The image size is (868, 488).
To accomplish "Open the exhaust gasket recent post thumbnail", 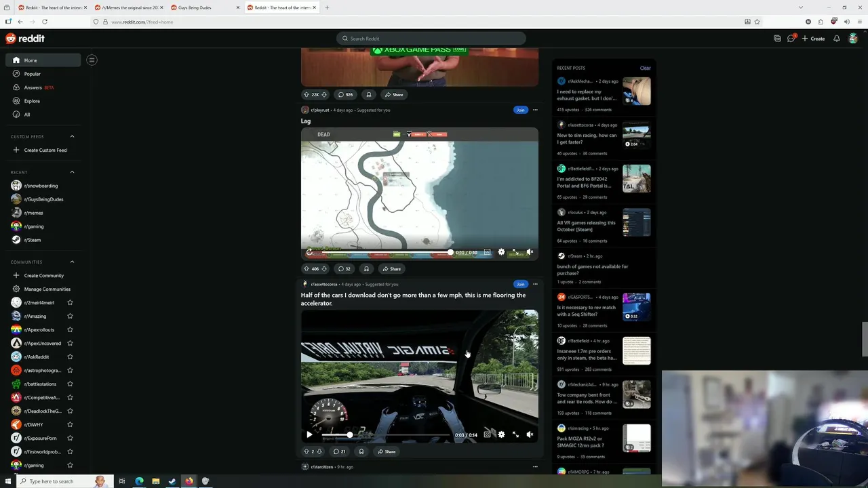I will pyautogui.click(x=637, y=91).
